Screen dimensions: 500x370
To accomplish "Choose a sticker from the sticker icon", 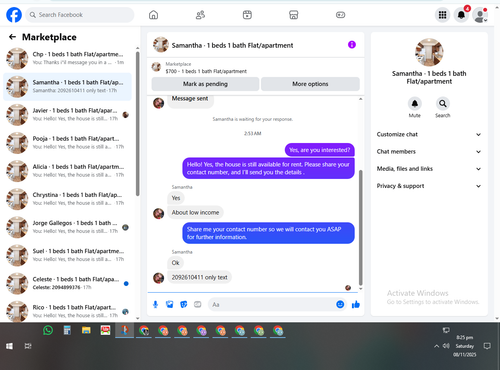I will click(x=184, y=304).
